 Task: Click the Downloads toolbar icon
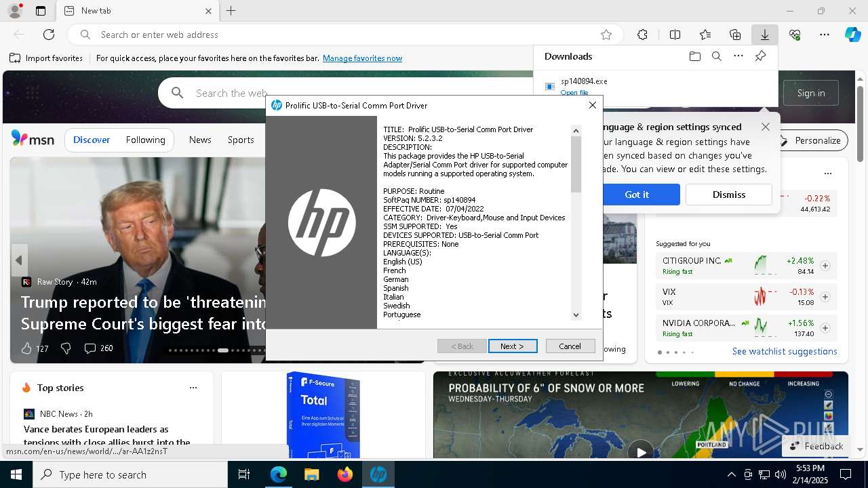click(x=764, y=35)
